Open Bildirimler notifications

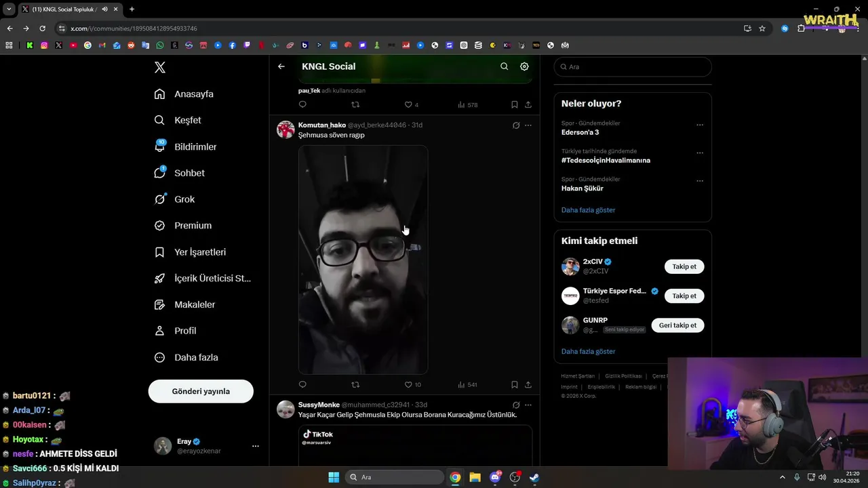pyautogui.click(x=185, y=146)
